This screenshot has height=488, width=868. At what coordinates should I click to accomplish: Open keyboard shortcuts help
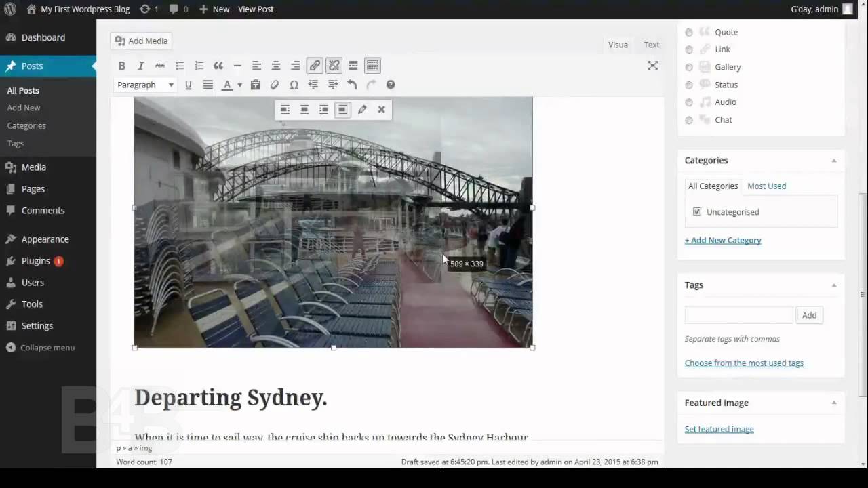click(x=391, y=85)
